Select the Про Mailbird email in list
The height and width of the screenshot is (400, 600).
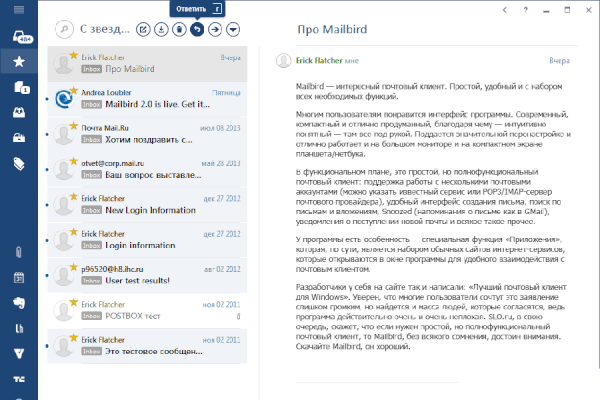[147, 64]
